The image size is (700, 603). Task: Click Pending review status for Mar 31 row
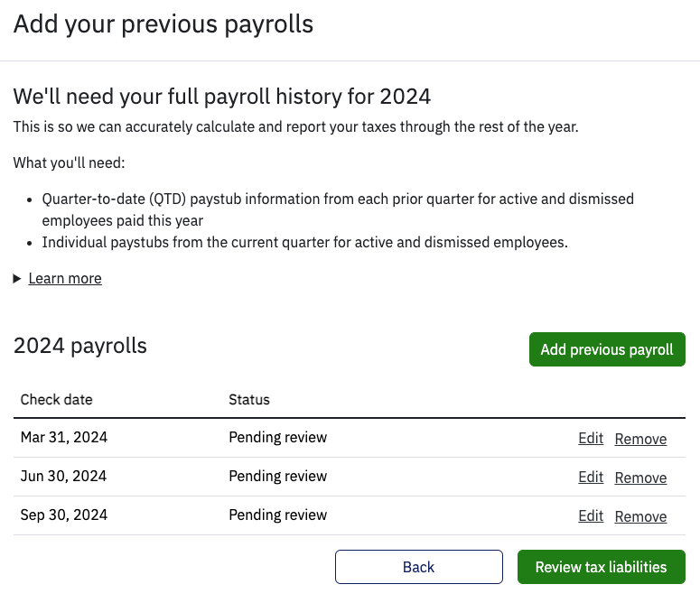tap(277, 438)
